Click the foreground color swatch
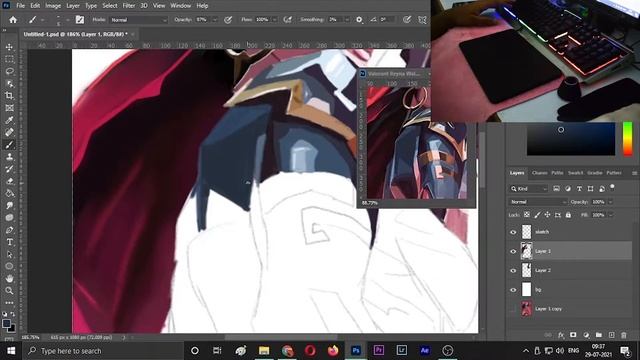Image resolution: width=640 pixels, height=360 pixels. [6, 323]
